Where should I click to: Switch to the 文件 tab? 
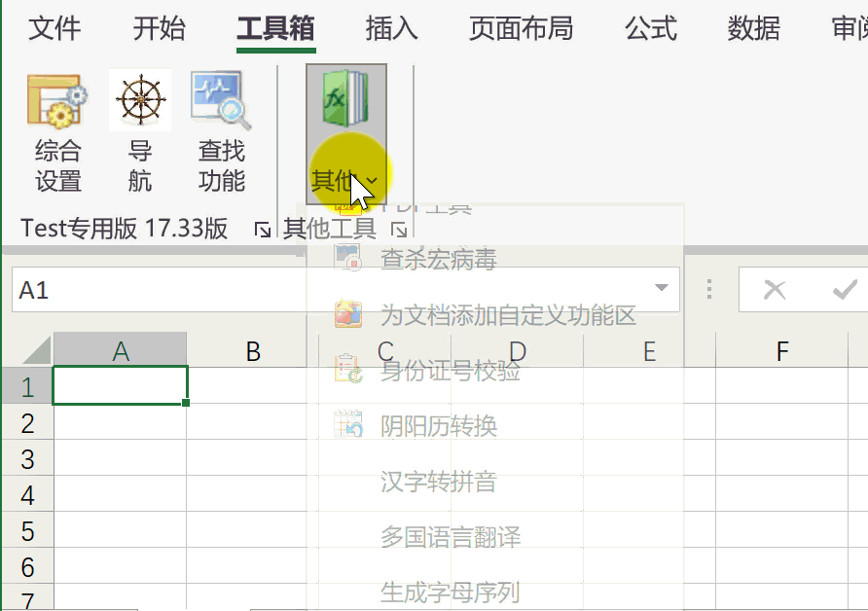click(x=54, y=29)
